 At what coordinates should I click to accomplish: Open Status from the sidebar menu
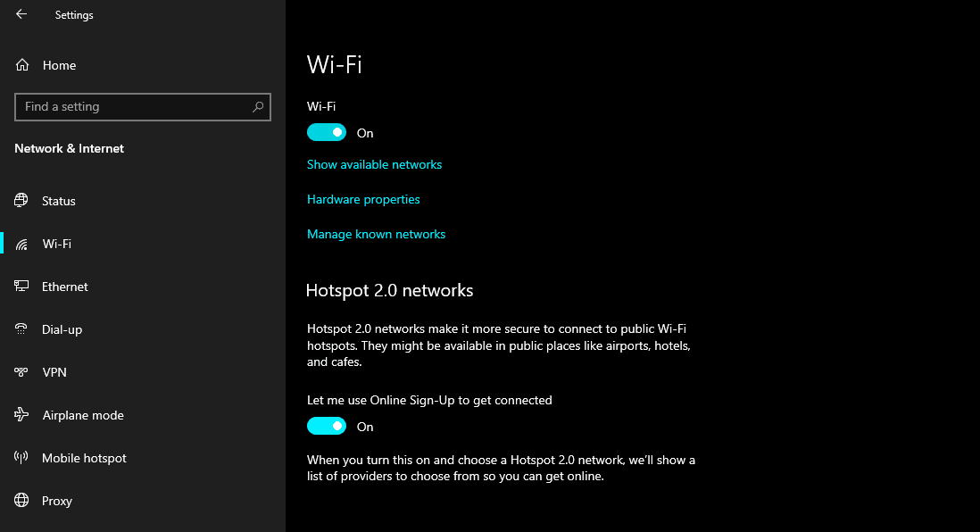(x=59, y=200)
